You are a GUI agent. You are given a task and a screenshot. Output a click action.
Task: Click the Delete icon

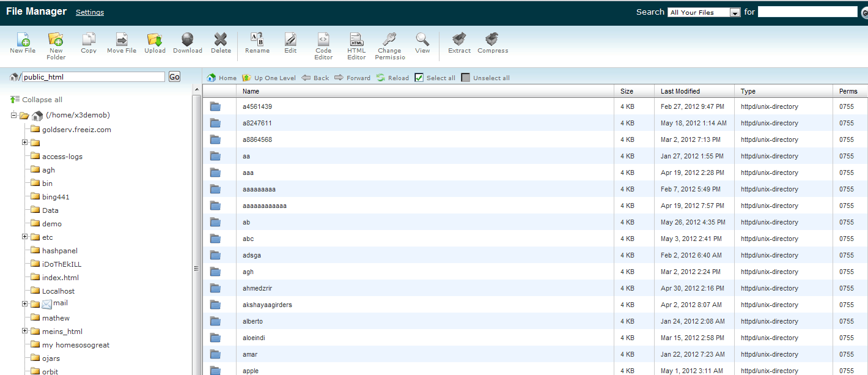click(221, 41)
